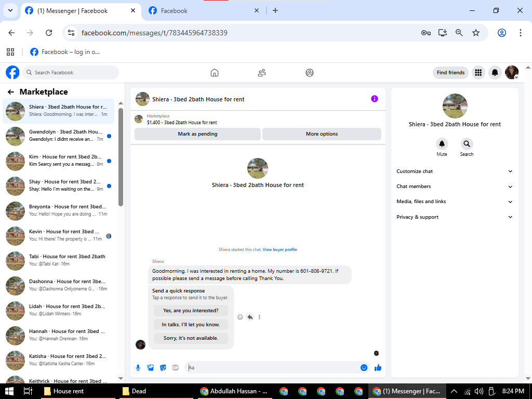
Task: Open the Groups icon in top navigation
Action: coord(310,73)
